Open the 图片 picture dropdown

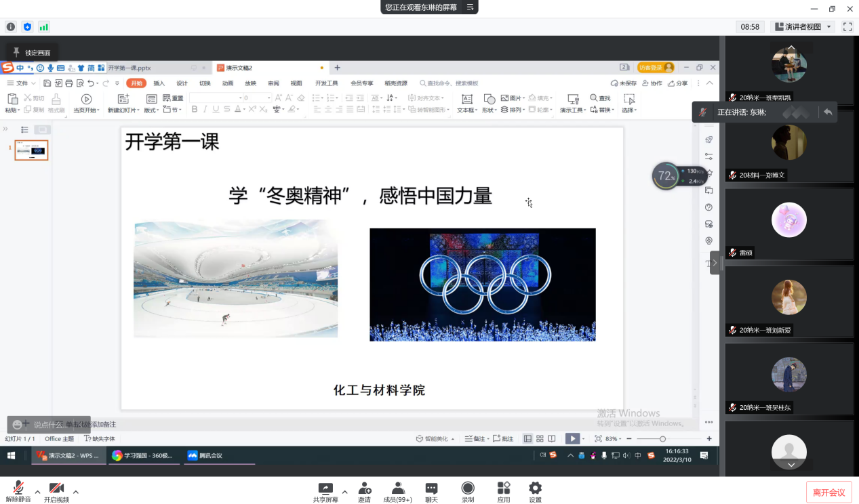[x=513, y=98]
